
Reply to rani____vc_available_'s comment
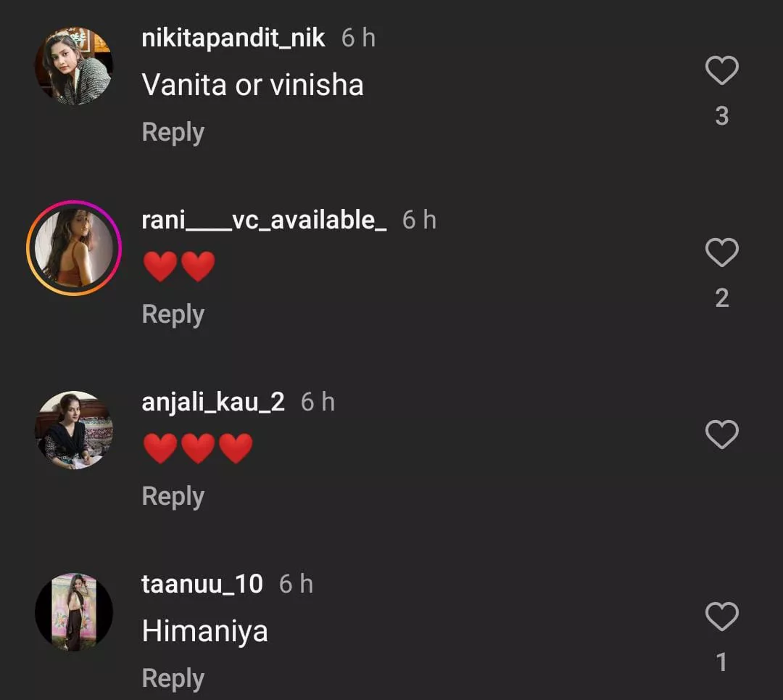[173, 314]
